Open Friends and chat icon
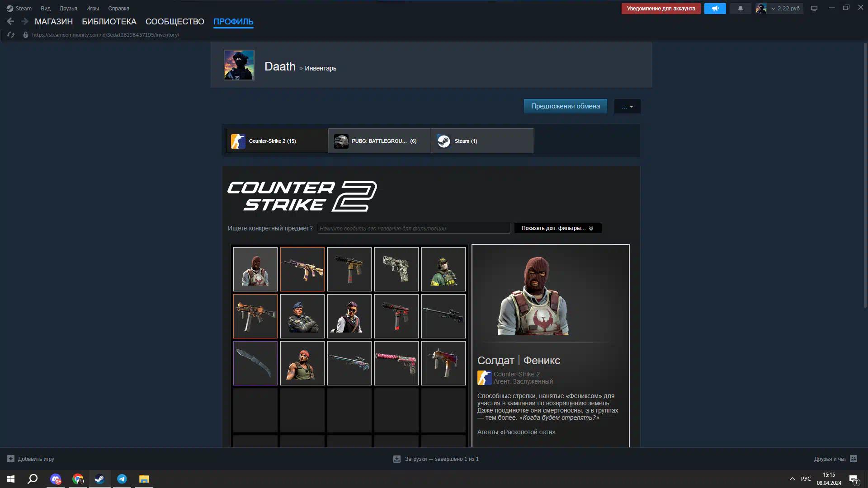The image size is (868, 488). (854, 459)
